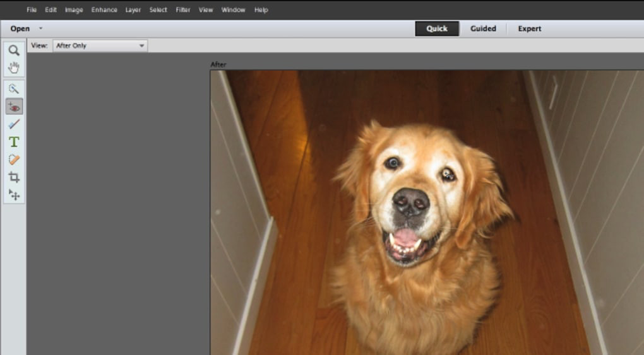Click the golden retriever photo preview

pos(427,212)
